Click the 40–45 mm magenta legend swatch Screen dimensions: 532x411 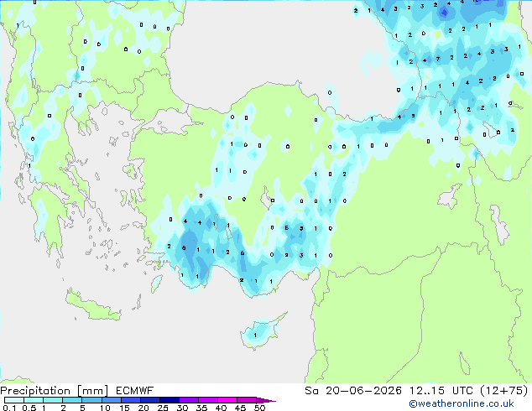(x=227, y=400)
